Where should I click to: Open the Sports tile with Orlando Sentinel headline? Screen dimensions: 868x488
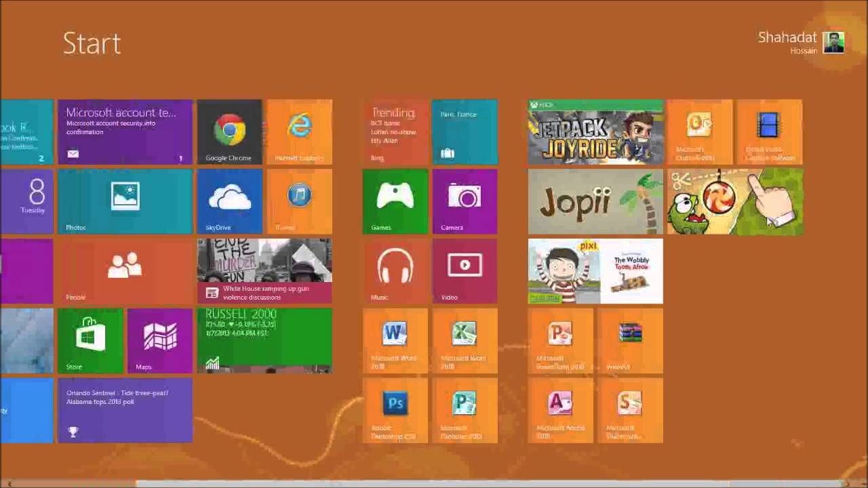coord(125,411)
